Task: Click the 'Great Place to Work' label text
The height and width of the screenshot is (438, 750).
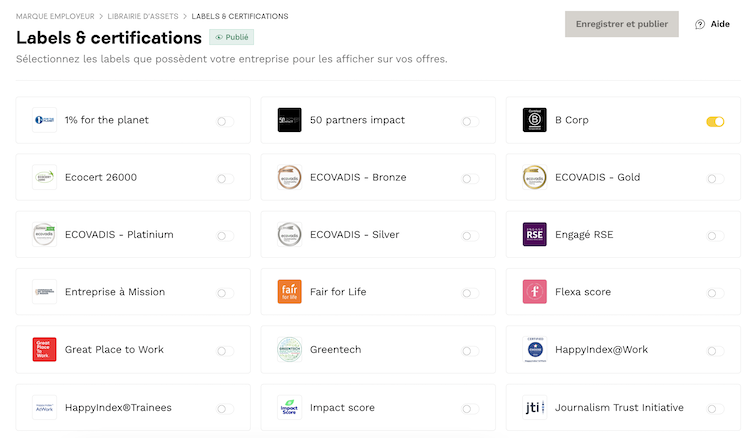Action: (114, 350)
